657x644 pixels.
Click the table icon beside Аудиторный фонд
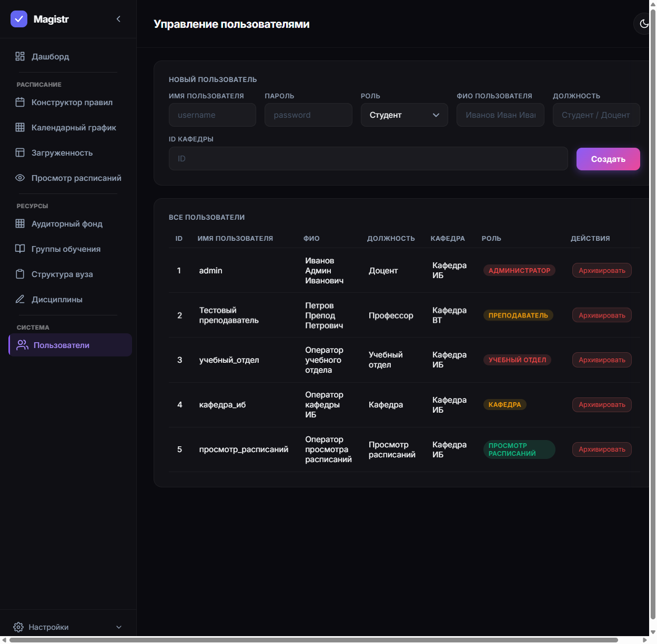tap(20, 223)
